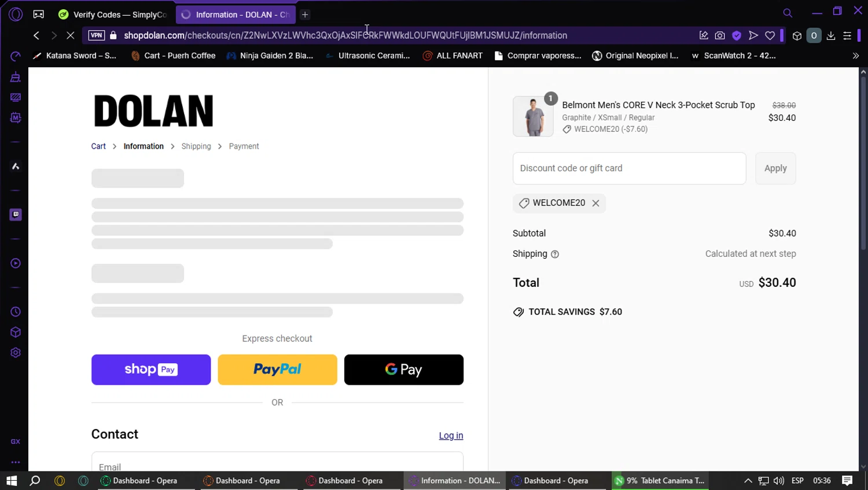
Task: Toggle the VPN badge in the address bar
Action: (96, 35)
